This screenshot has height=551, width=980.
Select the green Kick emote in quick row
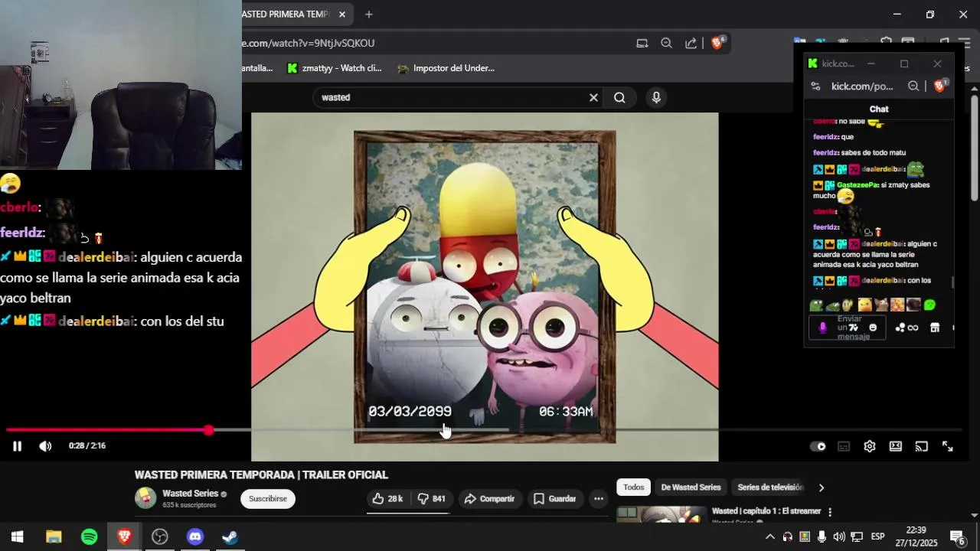929,305
